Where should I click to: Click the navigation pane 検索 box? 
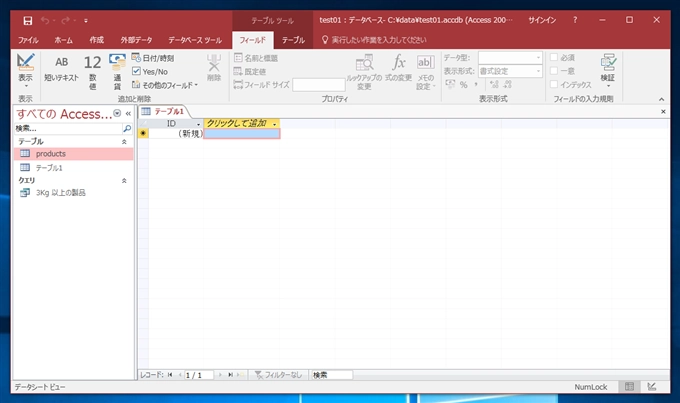[x=68, y=128]
